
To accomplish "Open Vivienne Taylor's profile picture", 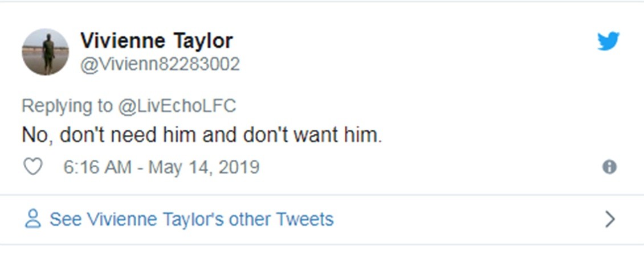I will [x=46, y=52].
